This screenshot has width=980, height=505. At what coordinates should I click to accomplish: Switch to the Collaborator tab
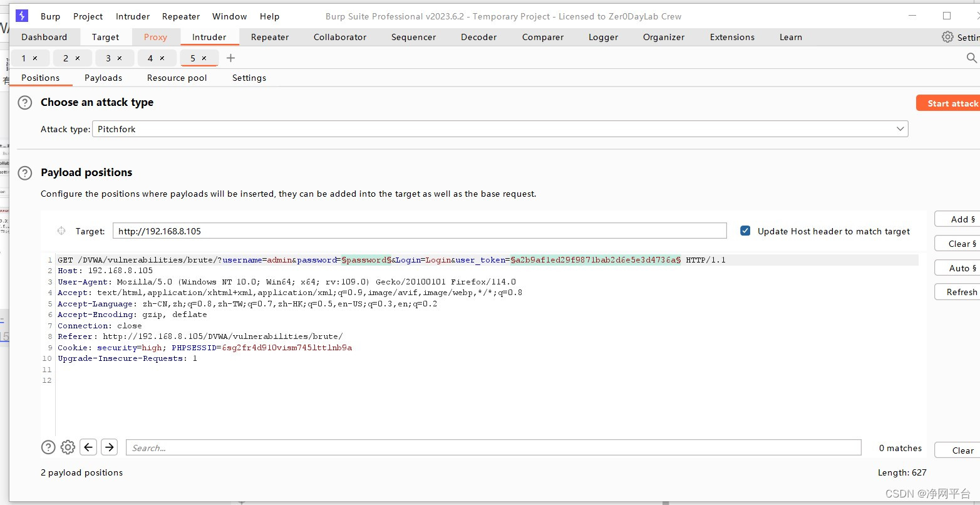coord(340,37)
